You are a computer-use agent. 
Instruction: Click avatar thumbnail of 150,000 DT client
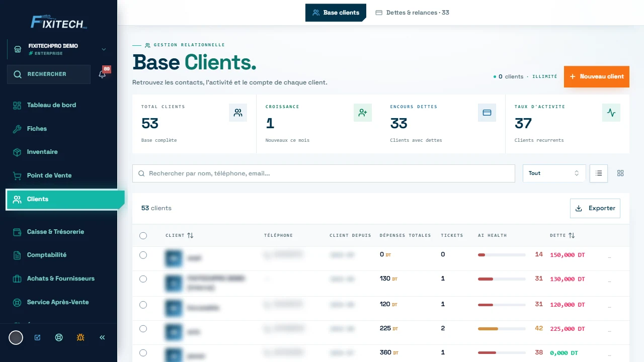click(x=174, y=258)
